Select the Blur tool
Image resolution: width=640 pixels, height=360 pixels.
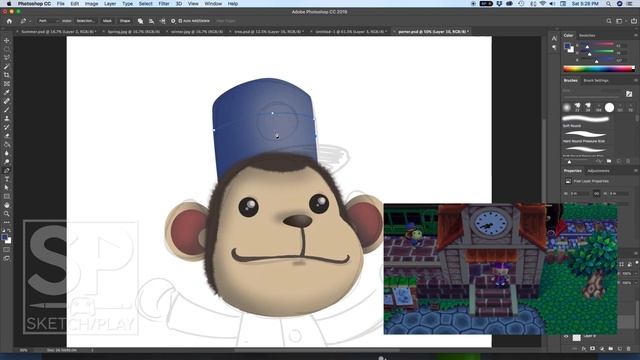(7, 153)
